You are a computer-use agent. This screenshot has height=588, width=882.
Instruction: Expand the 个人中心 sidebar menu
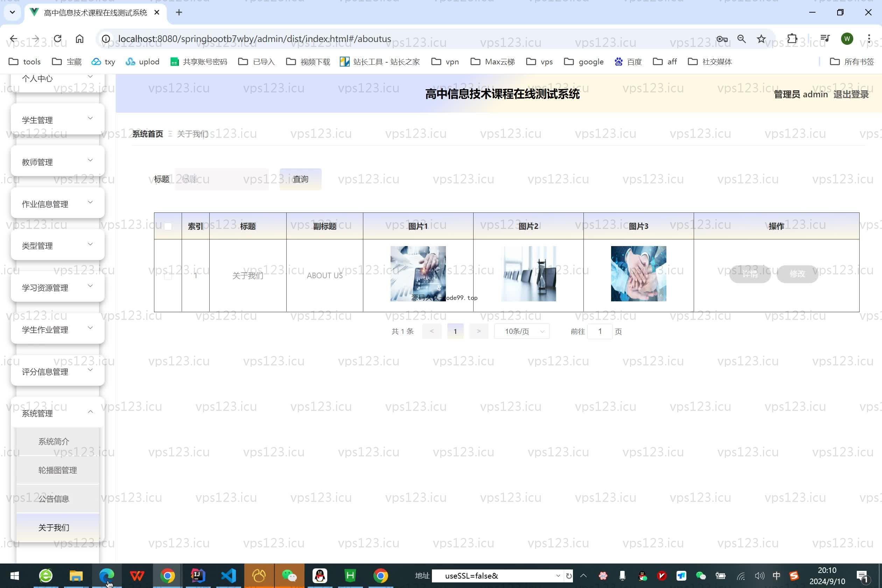point(57,79)
